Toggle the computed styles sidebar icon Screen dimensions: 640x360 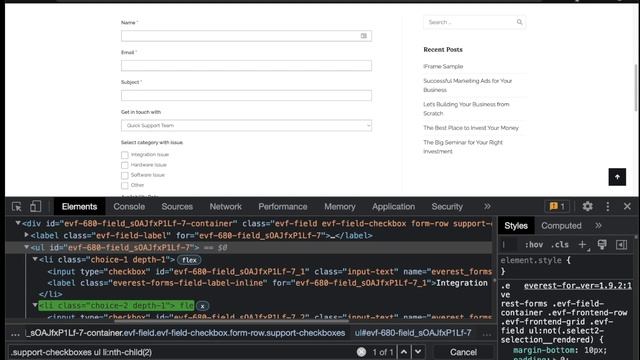pos(622,245)
